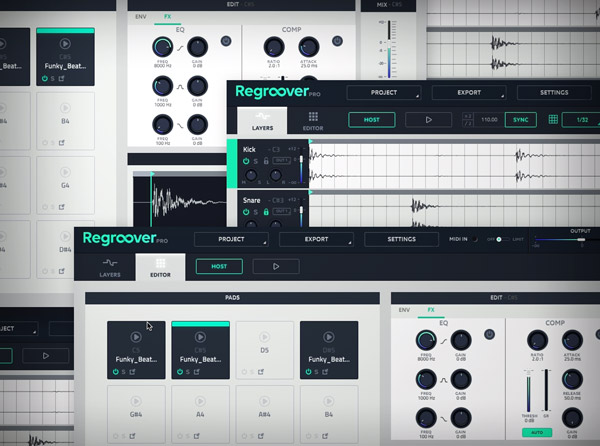Toggle the Kick layer power icon
600x446 pixels.
click(x=244, y=161)
